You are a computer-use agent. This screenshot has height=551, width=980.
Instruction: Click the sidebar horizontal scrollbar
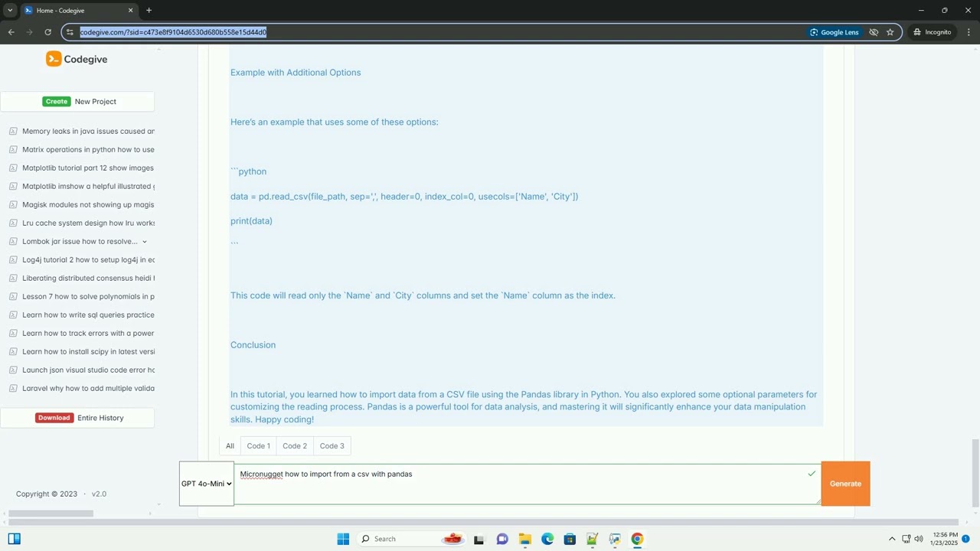(x=51, y=514)
